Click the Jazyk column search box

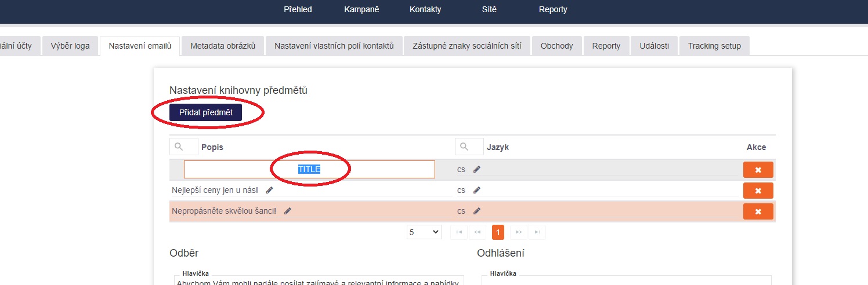[x=469, y=147]
